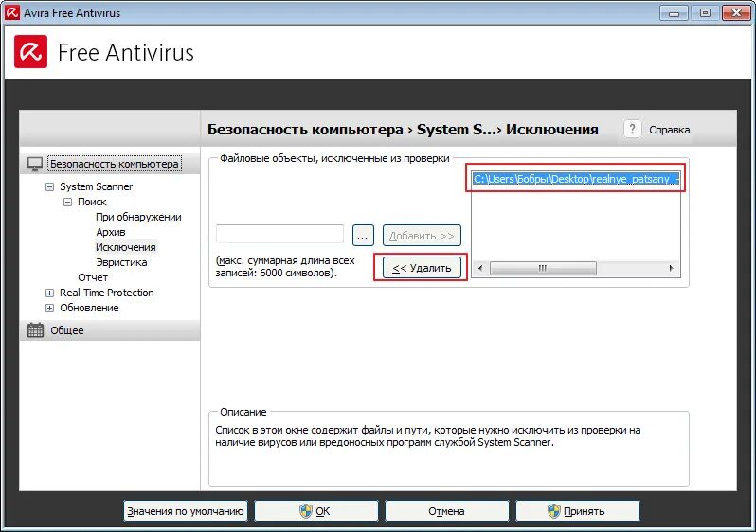756x532 pixels.
Task: Expand the Обновление tree node
Action: coord(49,308)
